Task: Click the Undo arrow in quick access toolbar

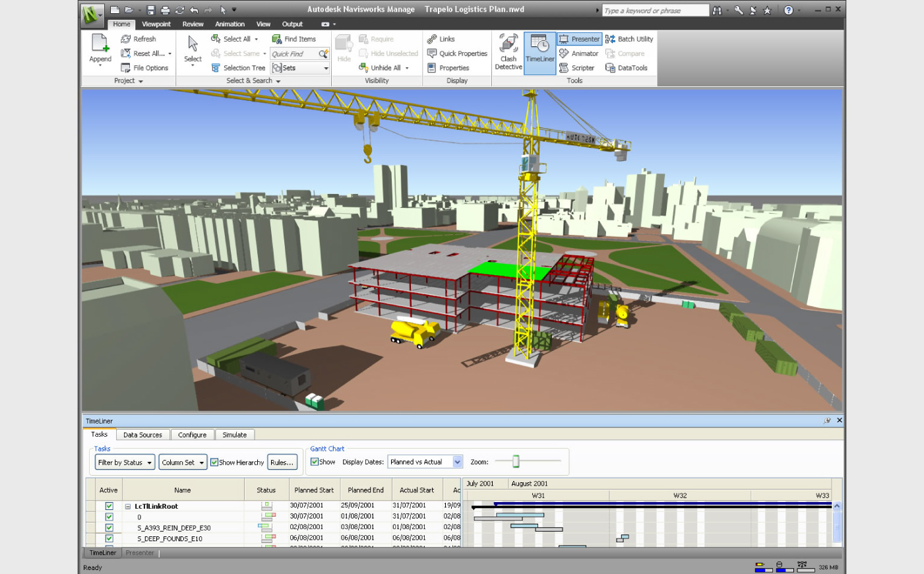Action: coord(194,10)
